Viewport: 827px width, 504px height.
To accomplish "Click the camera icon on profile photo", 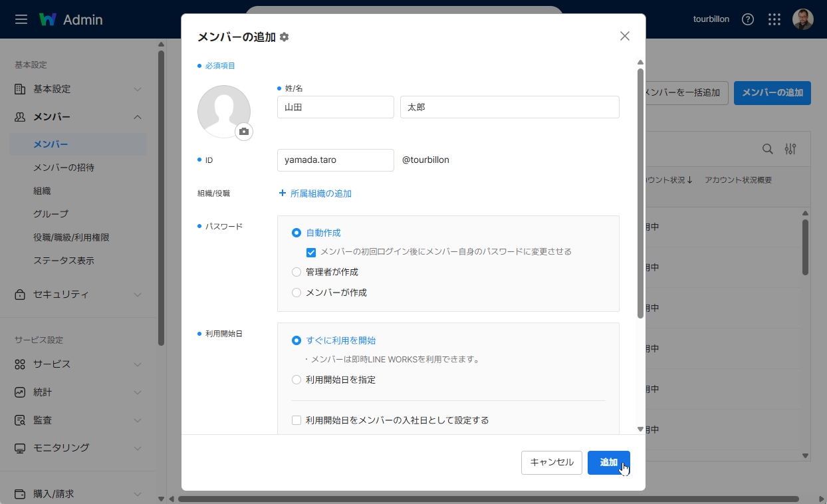I will coord(244,132).
